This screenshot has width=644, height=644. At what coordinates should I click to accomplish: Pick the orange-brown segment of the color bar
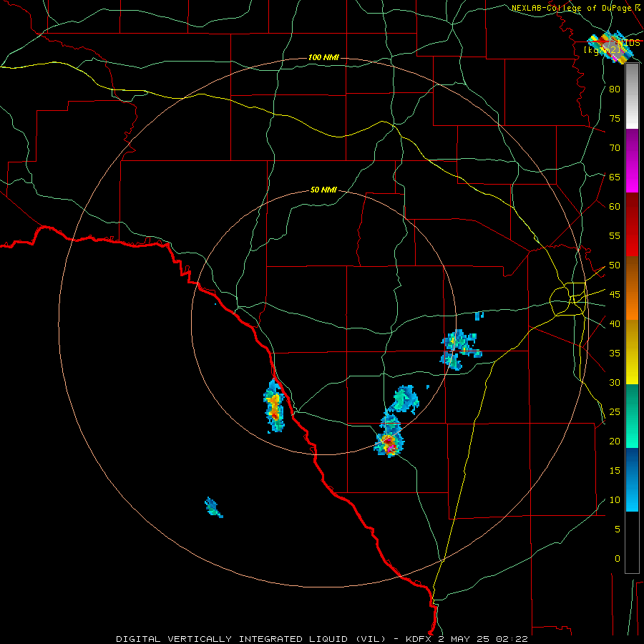632,288
